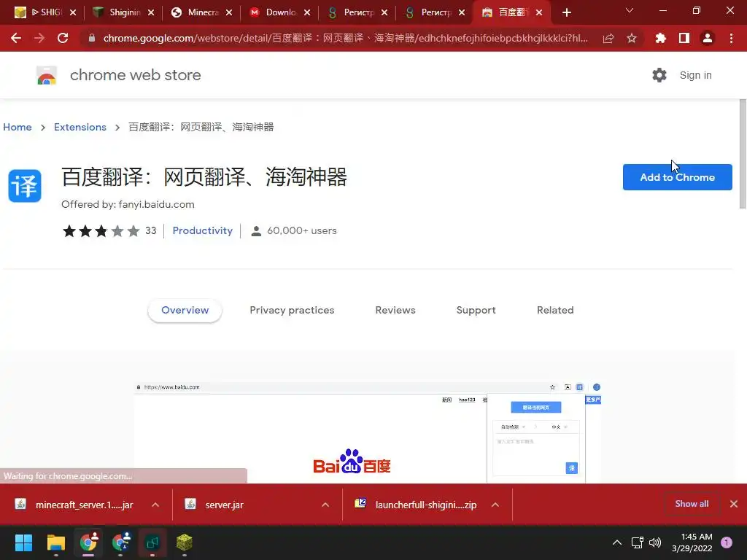Open the notification badge in taskbar
Viewport: 747px width, 560px height.
727,542
